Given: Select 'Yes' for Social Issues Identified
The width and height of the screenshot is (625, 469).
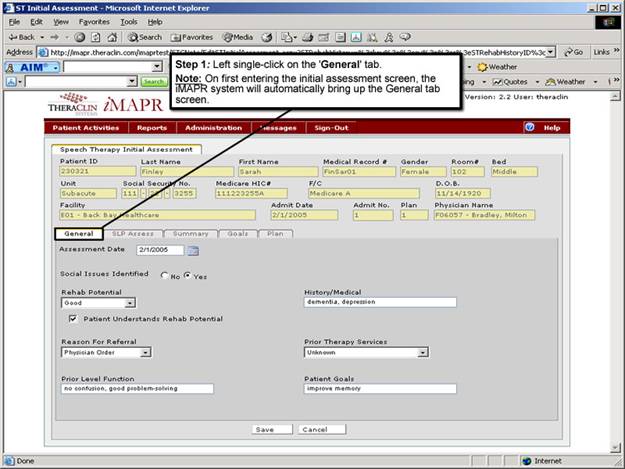Looking at the screenshot, I should [187, 275].
